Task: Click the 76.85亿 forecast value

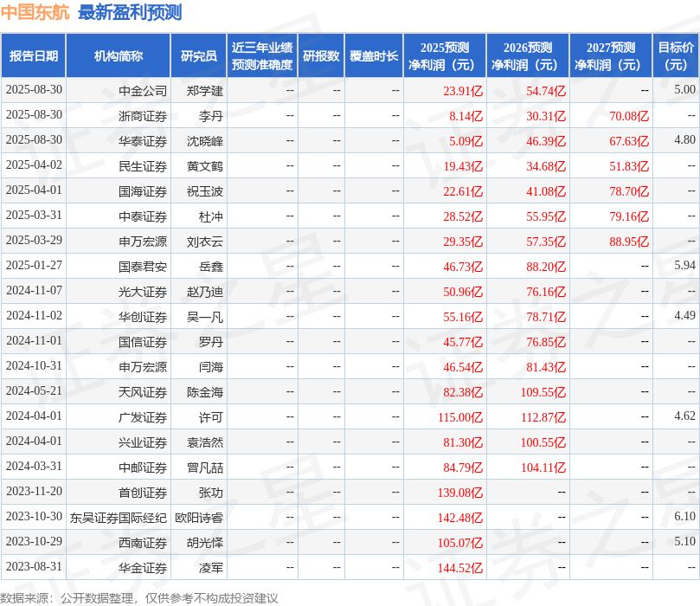Action: click(546, 342)
